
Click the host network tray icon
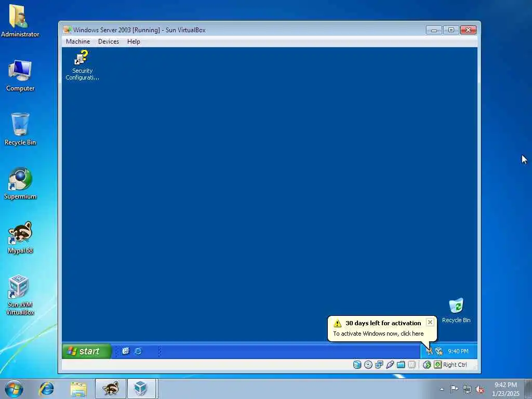tap(467, 390)
